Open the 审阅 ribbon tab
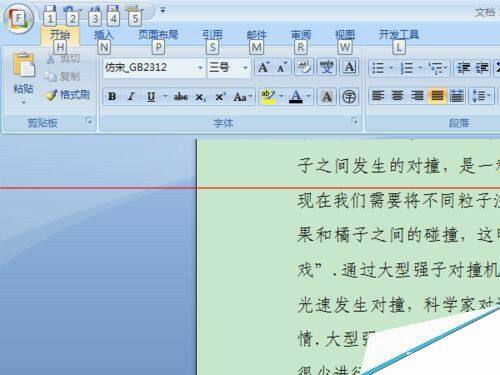 (x=301, y=35)
